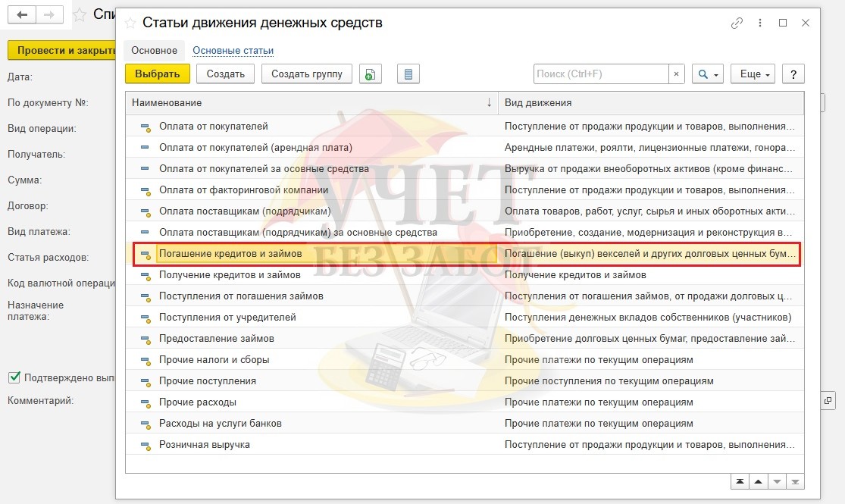Click into the 'Поиск (Ctrl+F)' search field
The height and width of the screenshot is (504, 845).
(600, 74)
